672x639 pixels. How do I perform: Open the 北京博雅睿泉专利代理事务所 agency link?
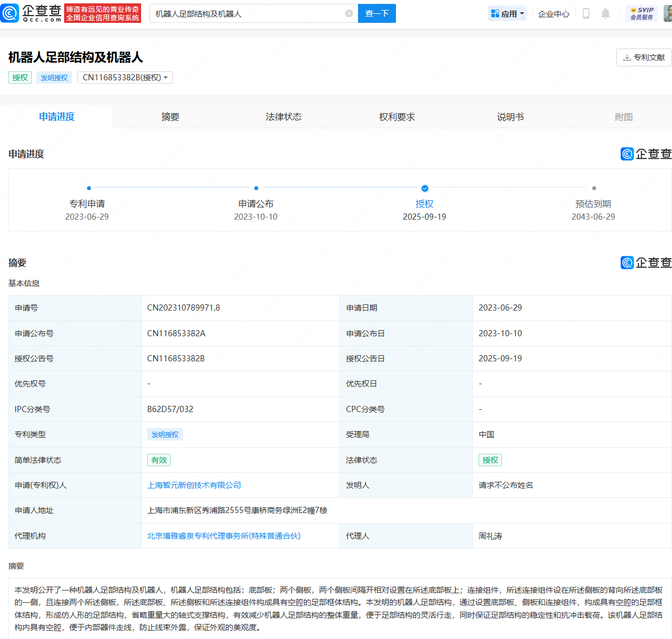[x=224, y=536]
